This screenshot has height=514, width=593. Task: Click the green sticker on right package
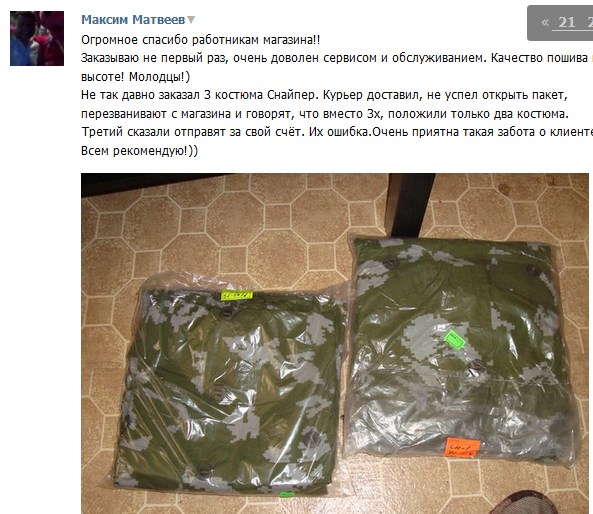pyautogui.click(x=454, y=340)
